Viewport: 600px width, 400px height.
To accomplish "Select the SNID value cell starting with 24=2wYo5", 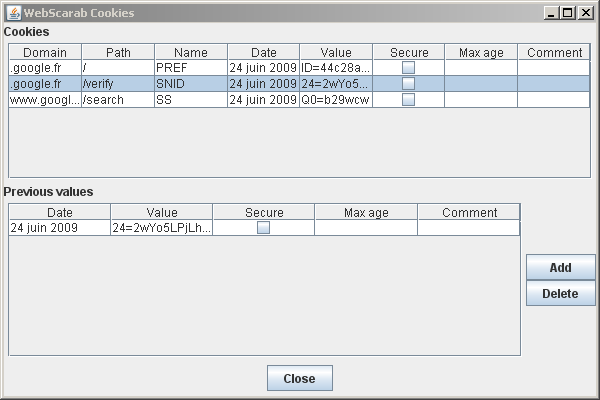I will (x=336, y=84).
